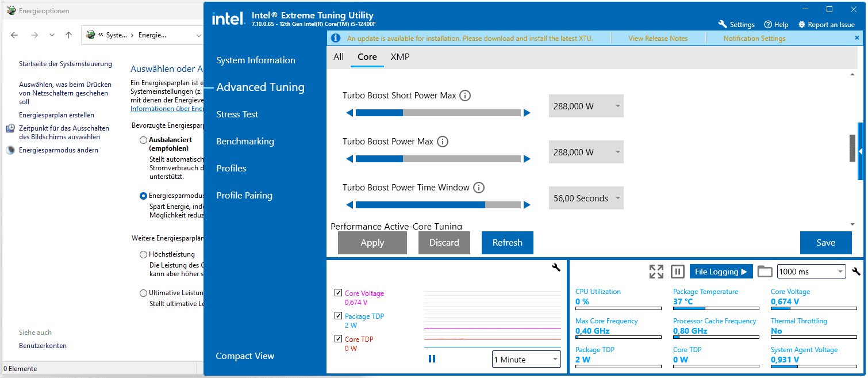Open the Benchmarking section

[x=245, y=142]
